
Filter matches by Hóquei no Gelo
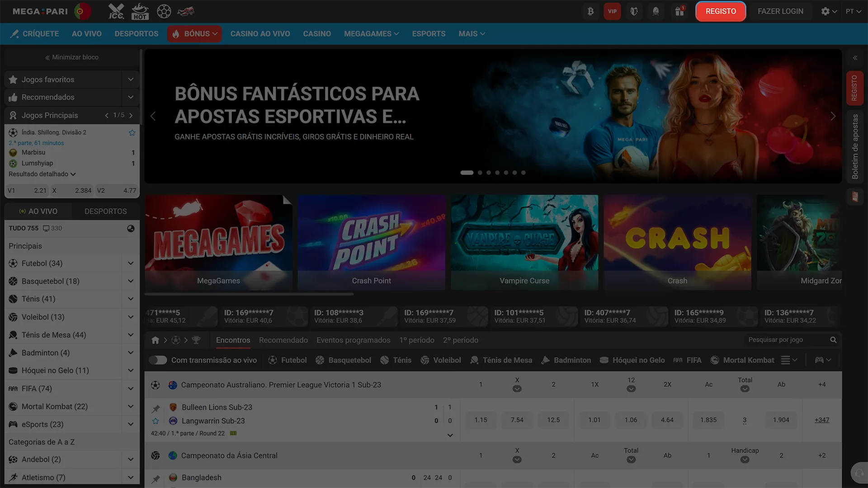click(632, 360)
